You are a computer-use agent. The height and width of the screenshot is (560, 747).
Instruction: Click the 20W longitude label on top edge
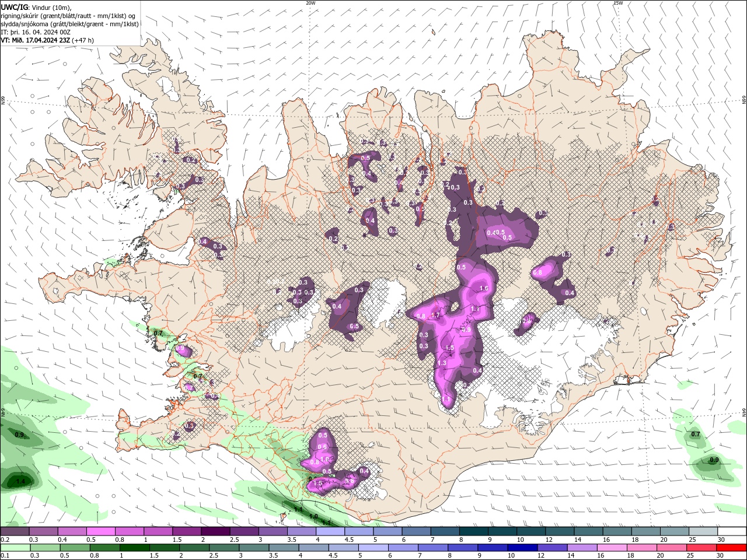(x=311, y=3)
